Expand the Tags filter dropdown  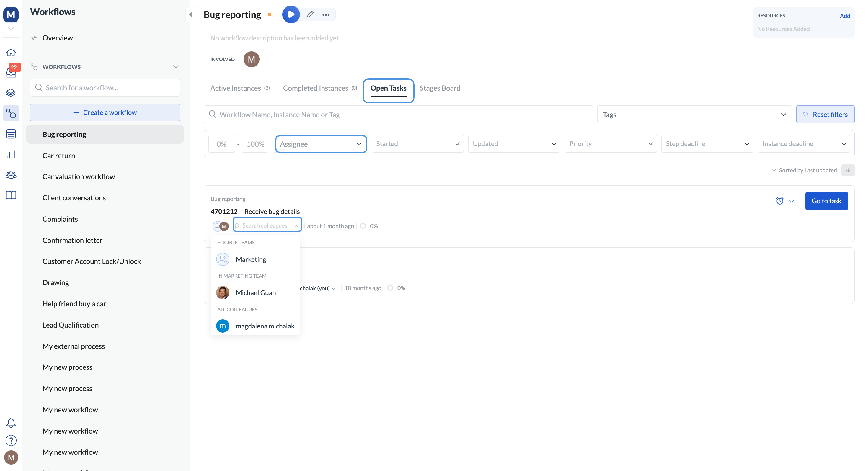click(x=784, y=114)
